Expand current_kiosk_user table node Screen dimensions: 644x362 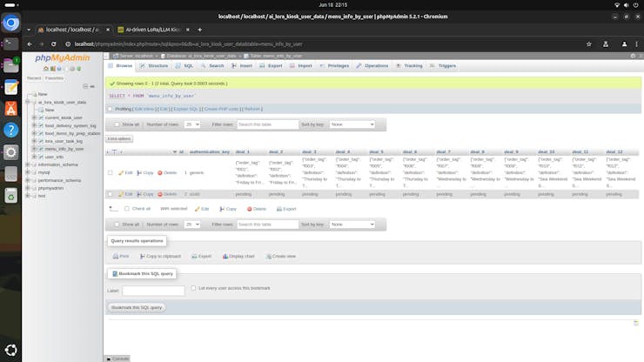[35, 117]
